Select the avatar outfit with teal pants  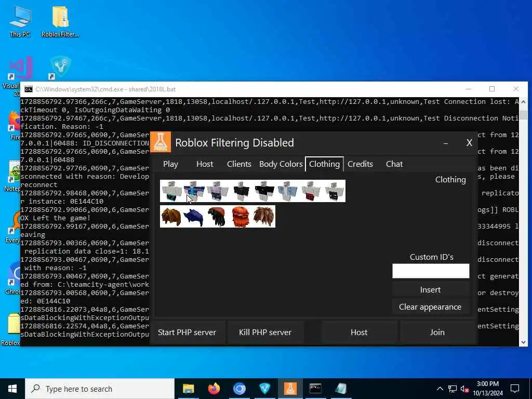[x=171, y=191]
